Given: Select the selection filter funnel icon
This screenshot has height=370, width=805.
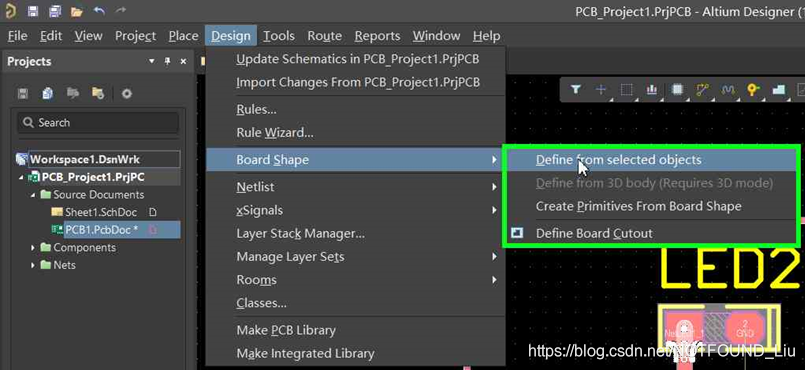Looking at the screenshot, I should tap(576, 90).
